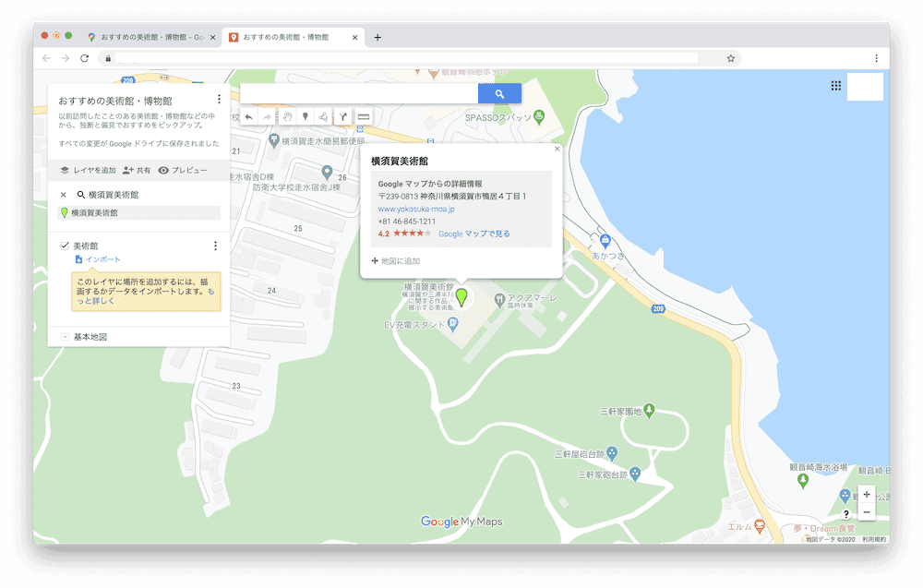Open the map title options menu

(219, 99)
